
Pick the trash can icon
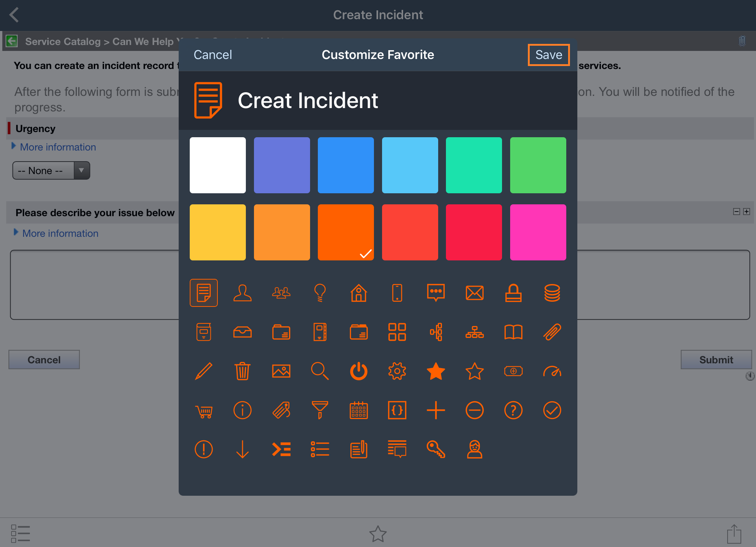(243, 371)
